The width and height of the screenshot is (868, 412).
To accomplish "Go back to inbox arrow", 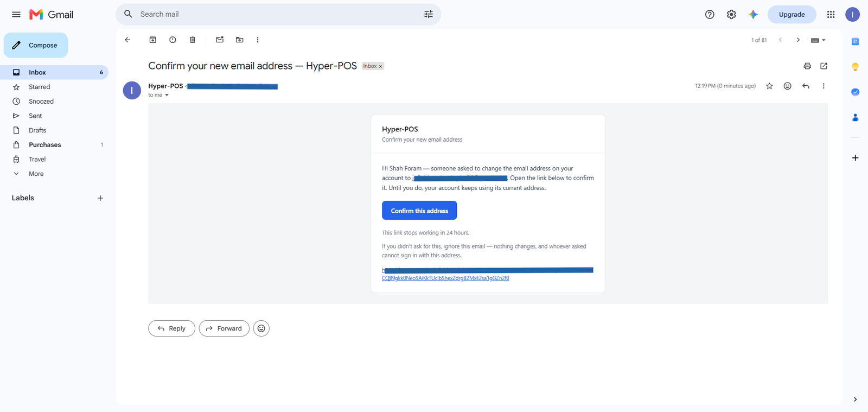I will [127, 40].
